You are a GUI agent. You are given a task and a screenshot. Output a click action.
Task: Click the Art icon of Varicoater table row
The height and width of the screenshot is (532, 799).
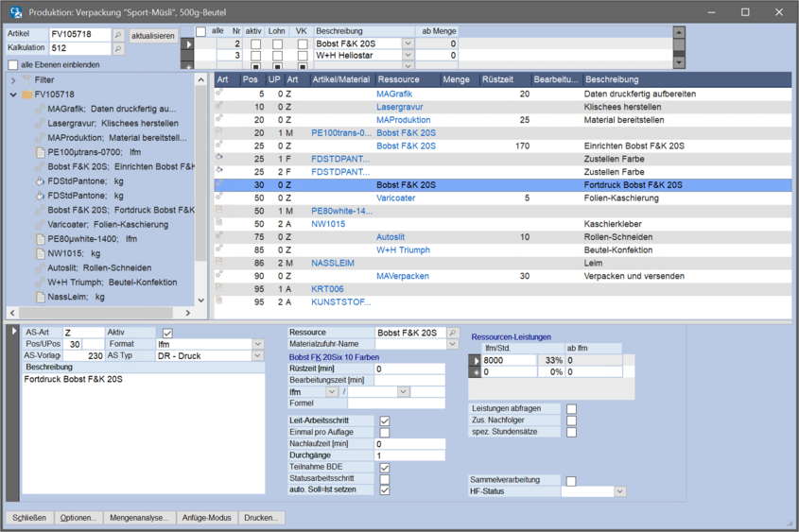coord(219,197)
